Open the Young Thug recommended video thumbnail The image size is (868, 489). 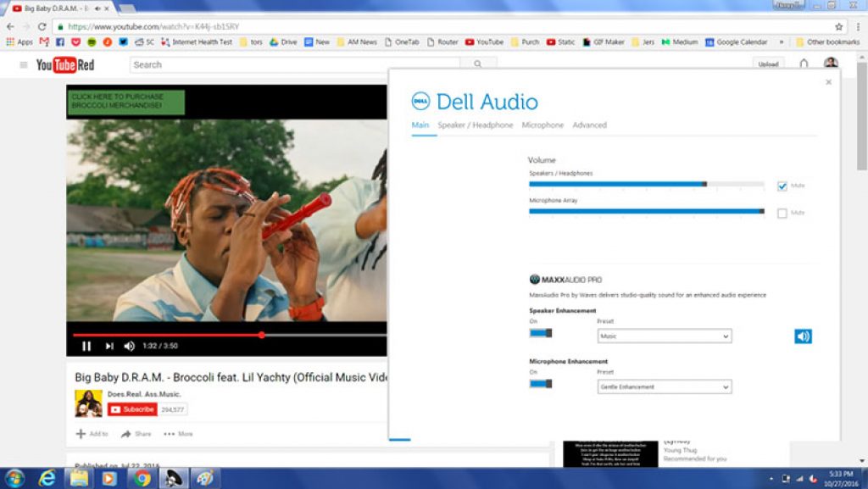610,454
